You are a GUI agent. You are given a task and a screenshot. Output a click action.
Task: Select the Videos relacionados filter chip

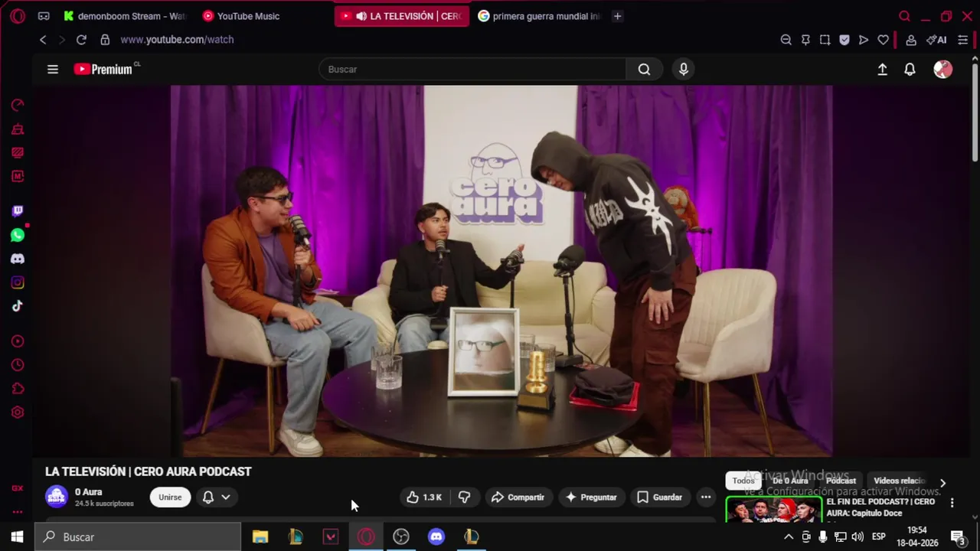coord(900,481)
